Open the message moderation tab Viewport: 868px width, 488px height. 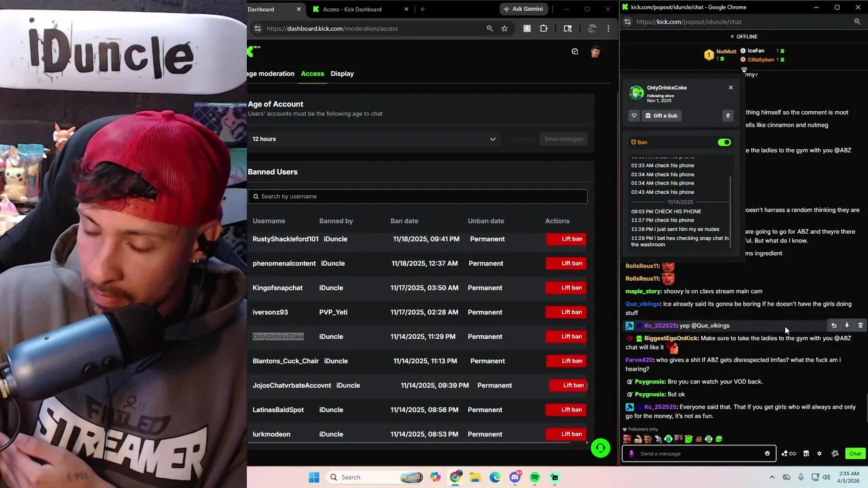point(271,73)
